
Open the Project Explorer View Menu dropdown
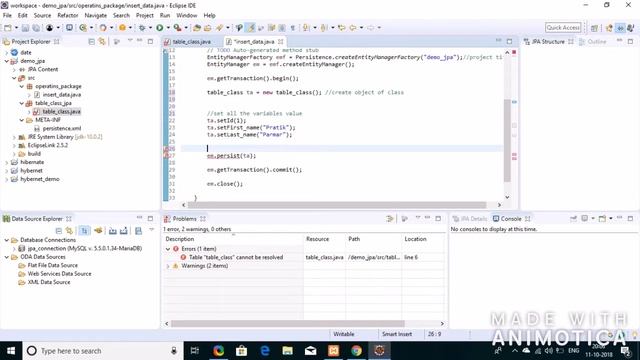(x=130, y=41)
